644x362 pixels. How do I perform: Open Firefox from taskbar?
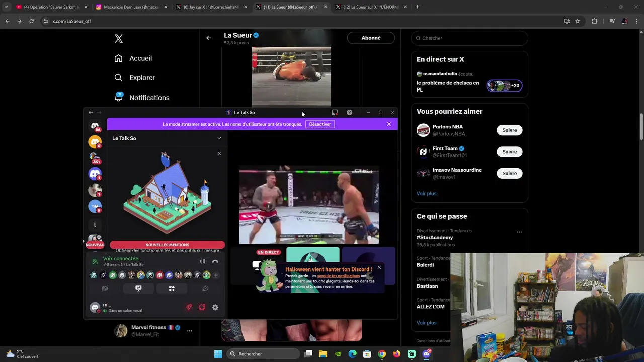click(396, 354)
